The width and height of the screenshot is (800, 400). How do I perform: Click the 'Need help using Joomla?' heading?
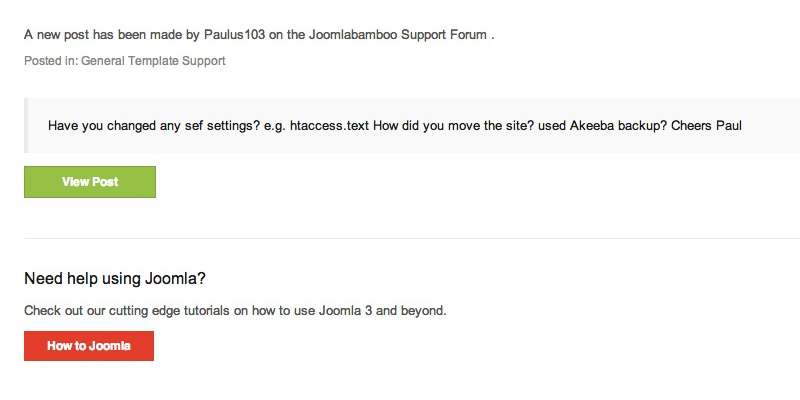115,279
